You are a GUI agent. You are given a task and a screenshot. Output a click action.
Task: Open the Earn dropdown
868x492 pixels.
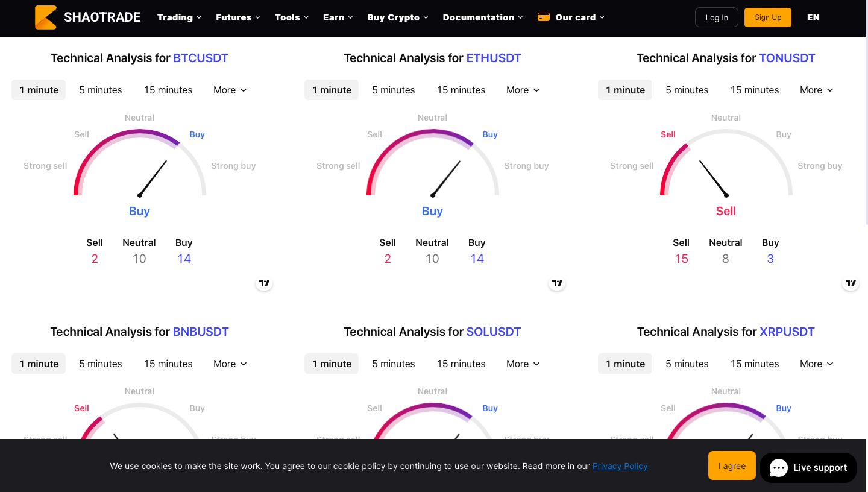[x=338, y=17]
